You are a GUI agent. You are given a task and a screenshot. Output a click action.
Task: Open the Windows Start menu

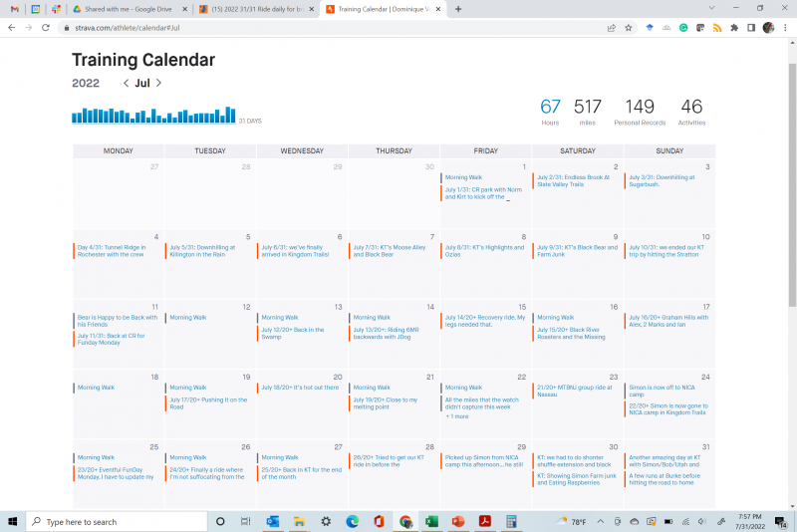click(12, 521)
